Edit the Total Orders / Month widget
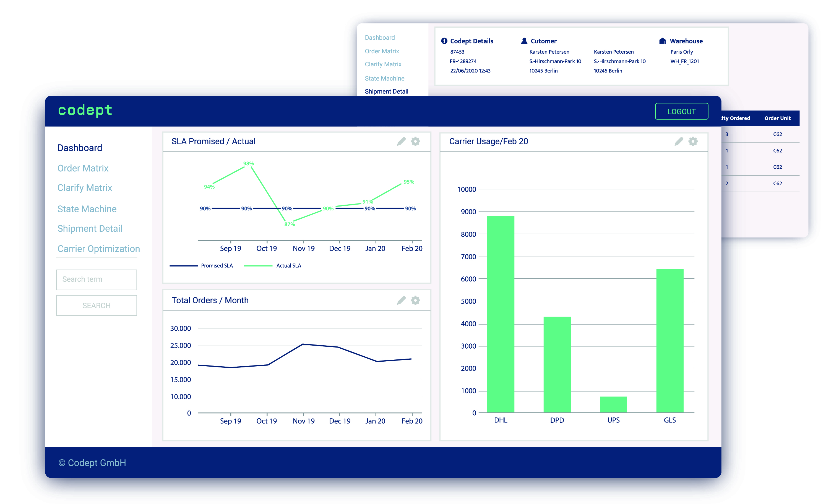This screenshot has width=839, height=504. pyautogui.click(x=401, y=300)
